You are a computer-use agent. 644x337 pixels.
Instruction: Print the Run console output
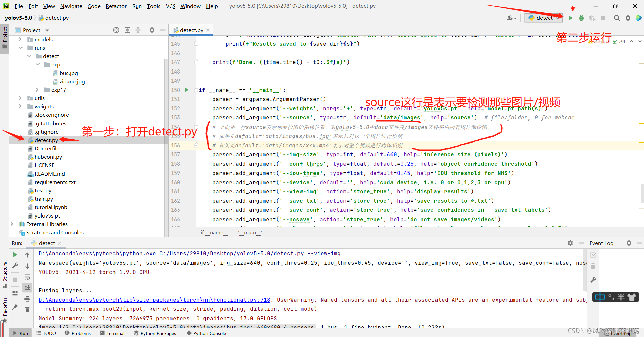(27, 299)
